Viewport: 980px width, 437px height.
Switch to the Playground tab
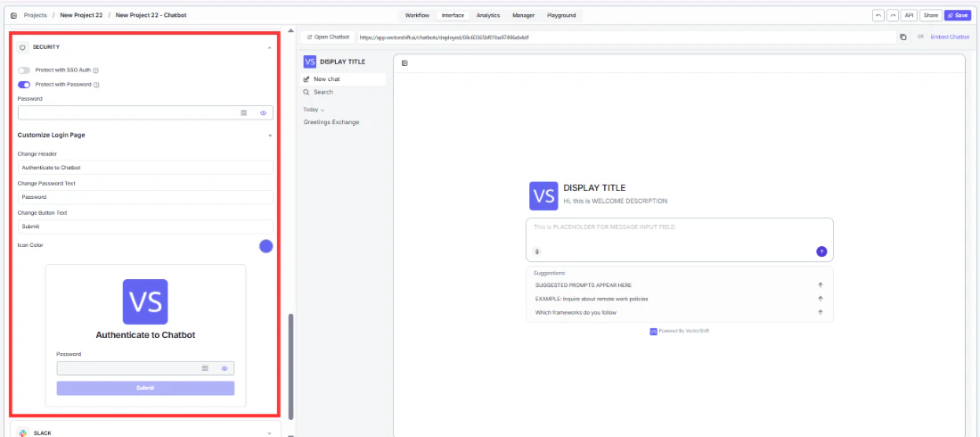click(x=561, y=15)
